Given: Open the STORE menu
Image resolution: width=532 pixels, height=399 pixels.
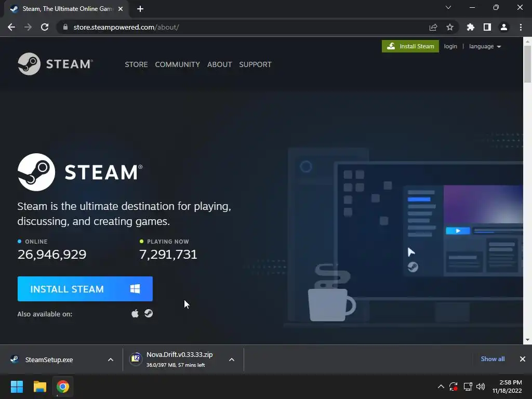Looking at the screenshot, I should point(136,64).
